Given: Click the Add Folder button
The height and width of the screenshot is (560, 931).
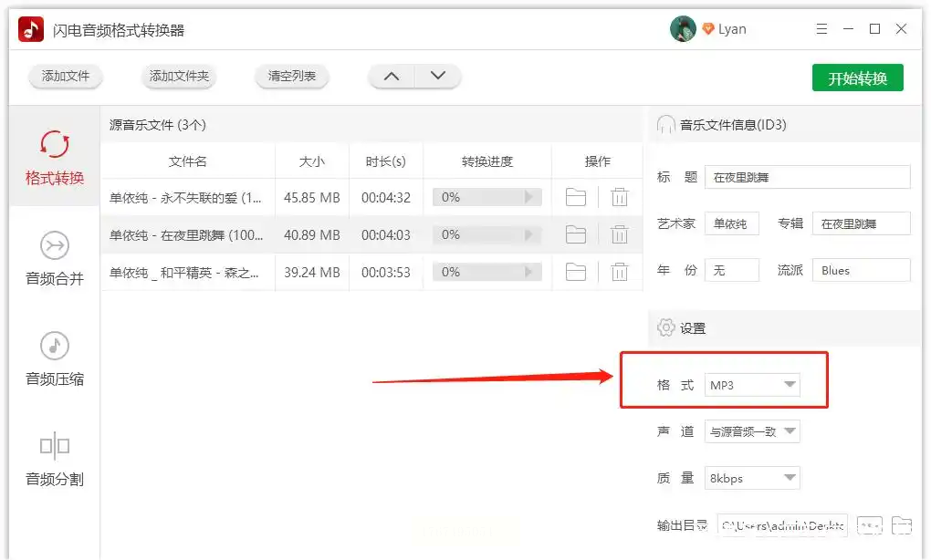Looking at the screenshot, I should pyautogui.click(x=179, y=76).
